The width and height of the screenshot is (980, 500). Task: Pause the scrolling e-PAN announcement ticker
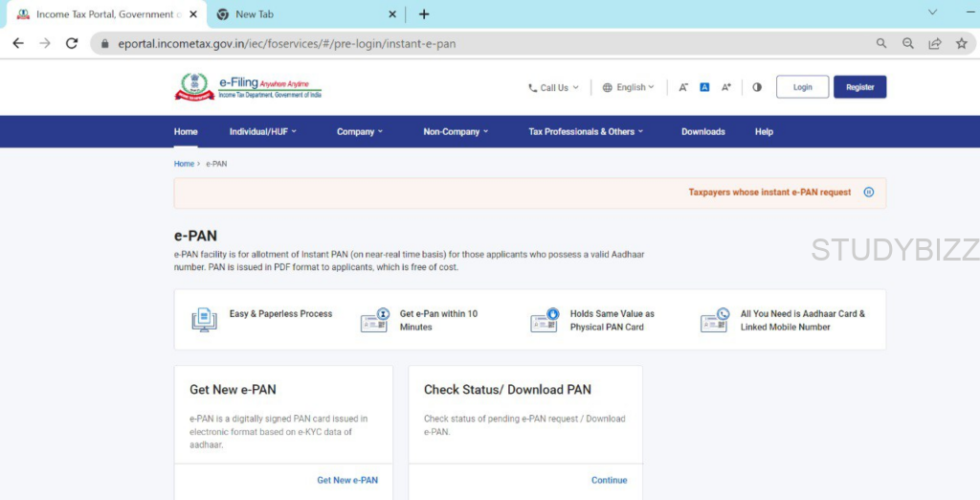click(869, 193)
